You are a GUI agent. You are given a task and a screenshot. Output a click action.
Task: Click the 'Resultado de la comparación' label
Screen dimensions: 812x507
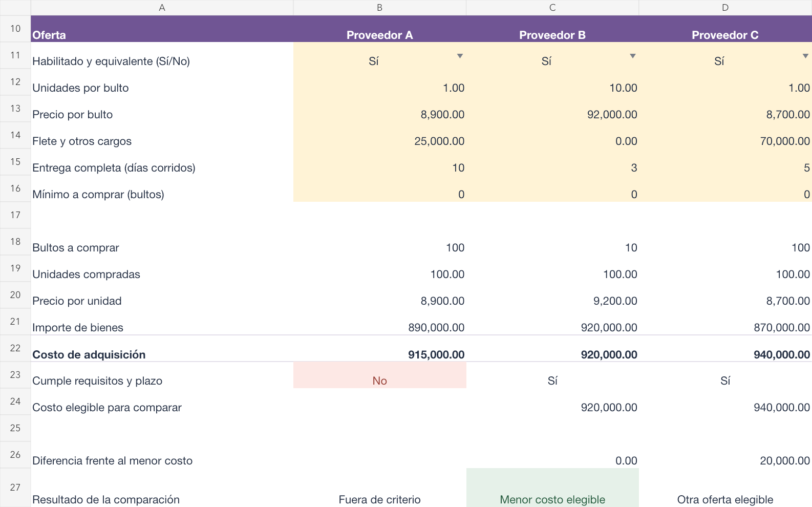coord(106,500)
